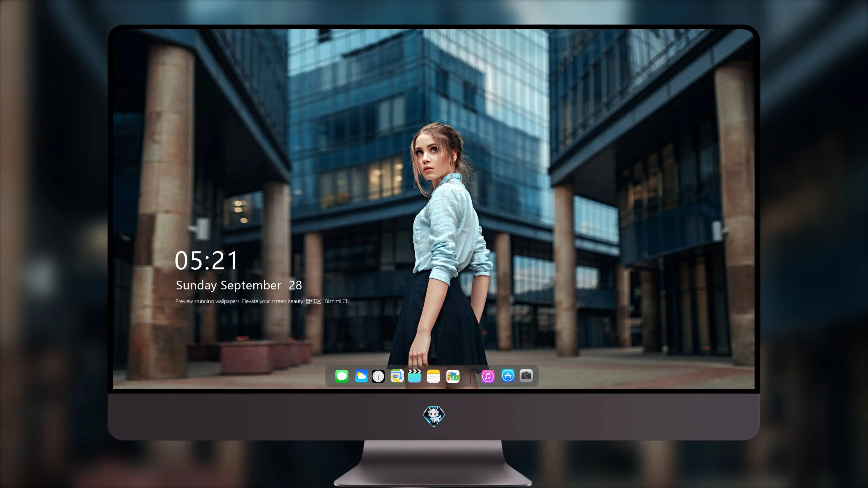Click the monitor's metal stand
Viewport: 868px width, 488px height.
coord(433,463)
